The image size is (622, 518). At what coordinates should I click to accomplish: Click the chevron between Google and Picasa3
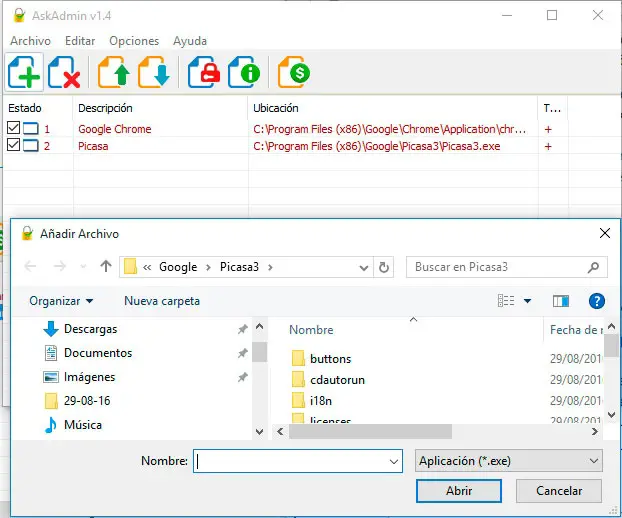[208, 267]
